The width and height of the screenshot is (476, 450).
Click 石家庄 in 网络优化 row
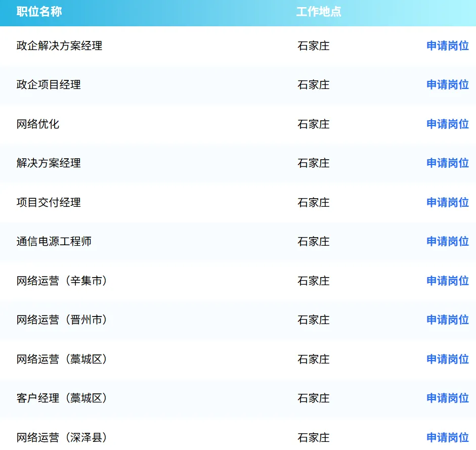tap(314, 124)
